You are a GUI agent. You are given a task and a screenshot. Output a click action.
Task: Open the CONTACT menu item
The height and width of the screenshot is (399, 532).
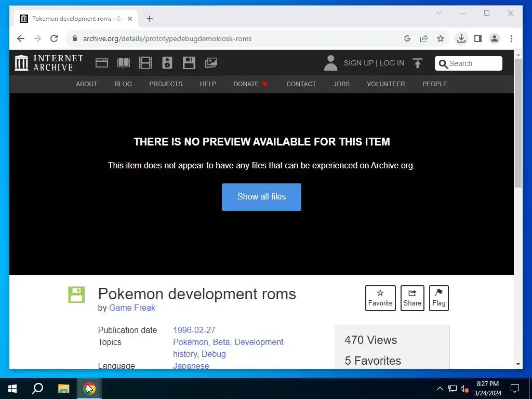(x=301, y=84)
